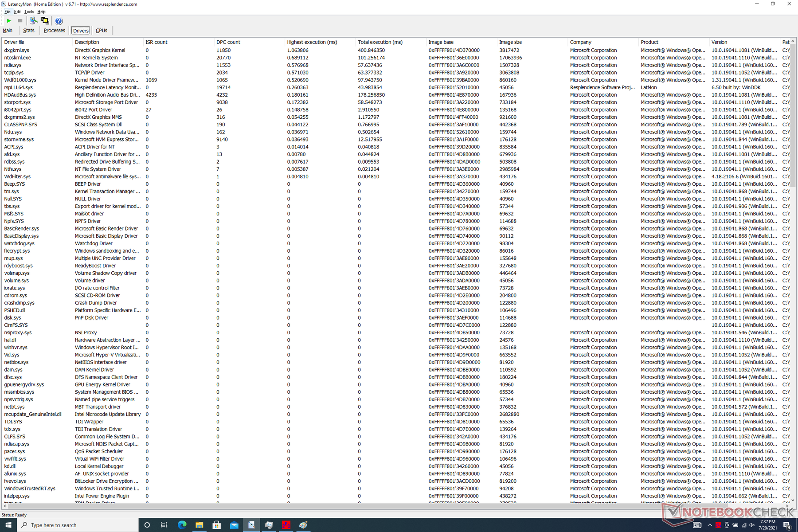The image size is (798, 532).
Task: Open the Help menu
Action: coord(41,12)
